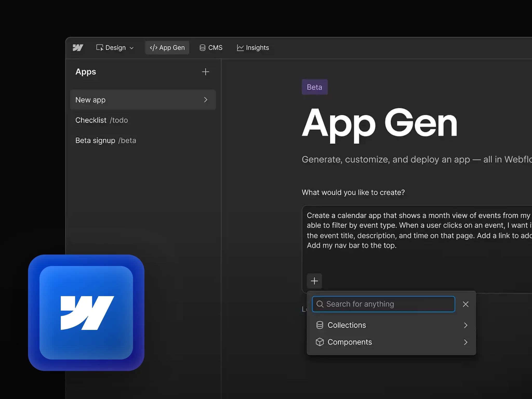Open the Checklist /todo app
The width and height of the screenshot is (532, 399).
pos(102,120)
